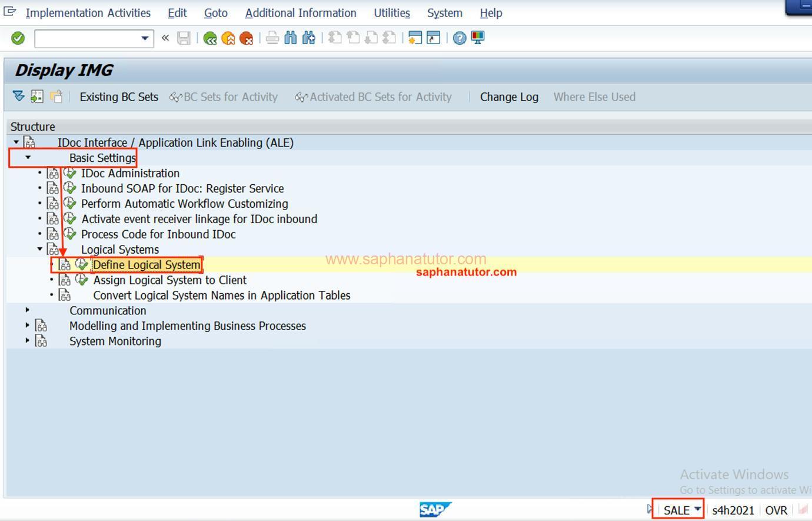Collapse command field with double chevron

point(165,38)
